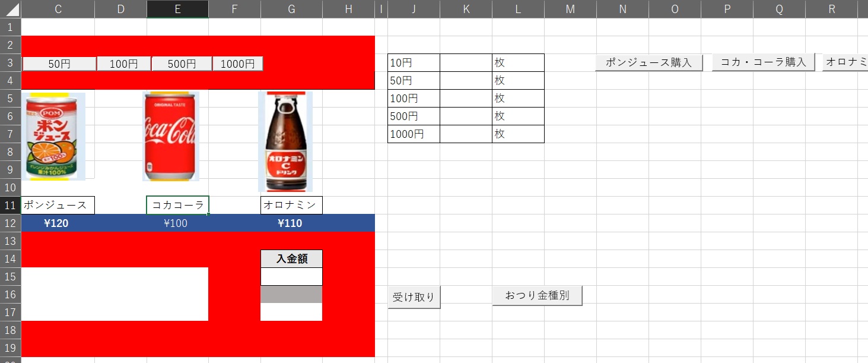The image size is (868, 363).
Task: Click the ポンジュース label cell
Action: point(58,206)
